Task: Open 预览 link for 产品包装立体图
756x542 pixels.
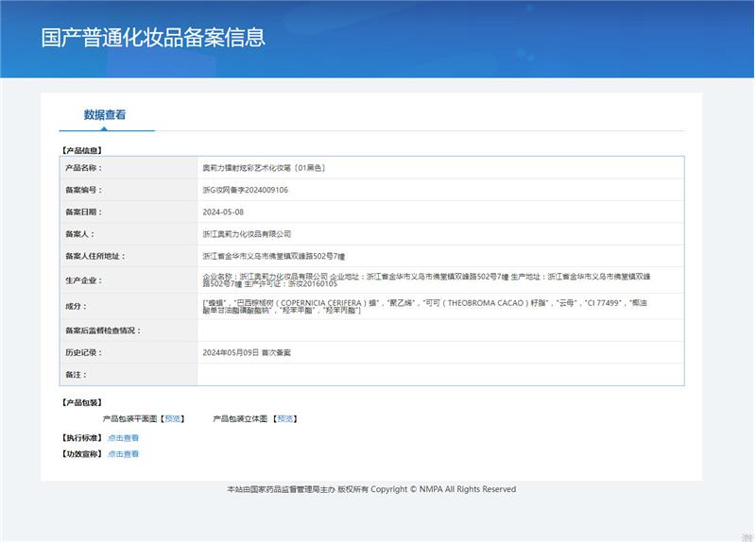Action: [x=285, y=418]
